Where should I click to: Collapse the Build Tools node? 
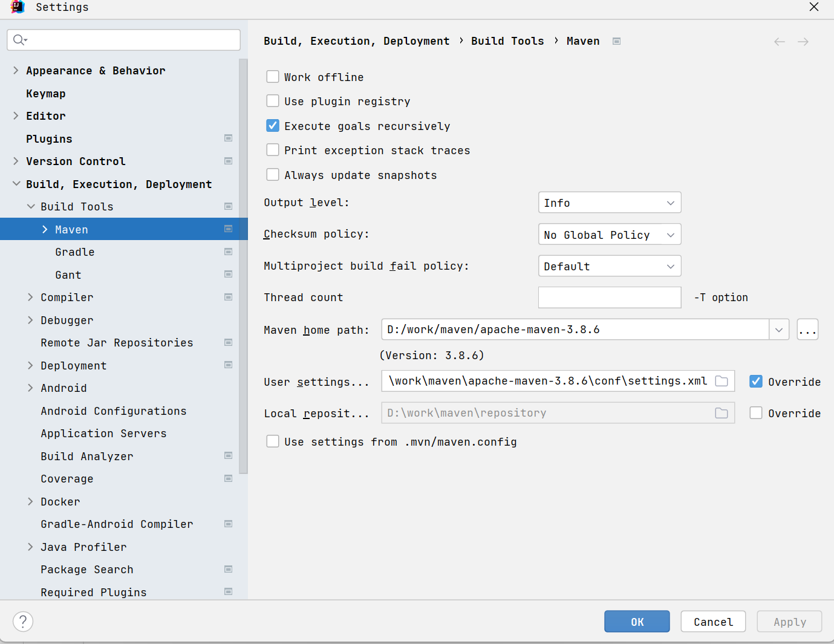pyautogui.click(x=31, y=206)
